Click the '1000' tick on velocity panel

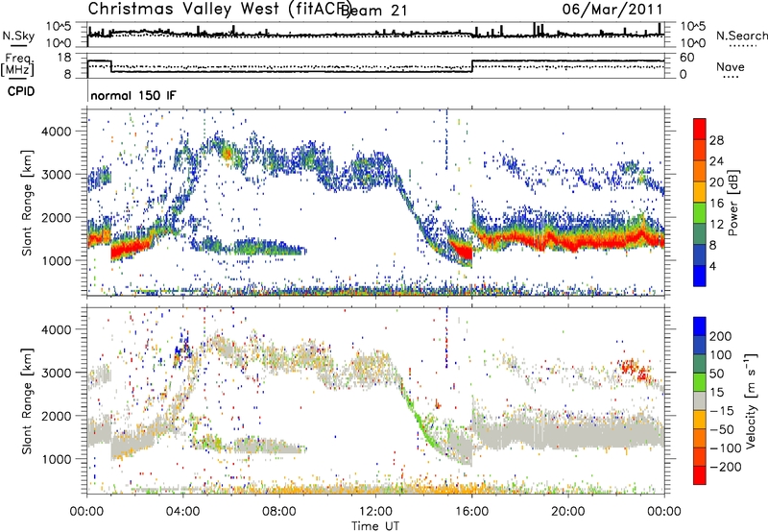tap(57, 459)
